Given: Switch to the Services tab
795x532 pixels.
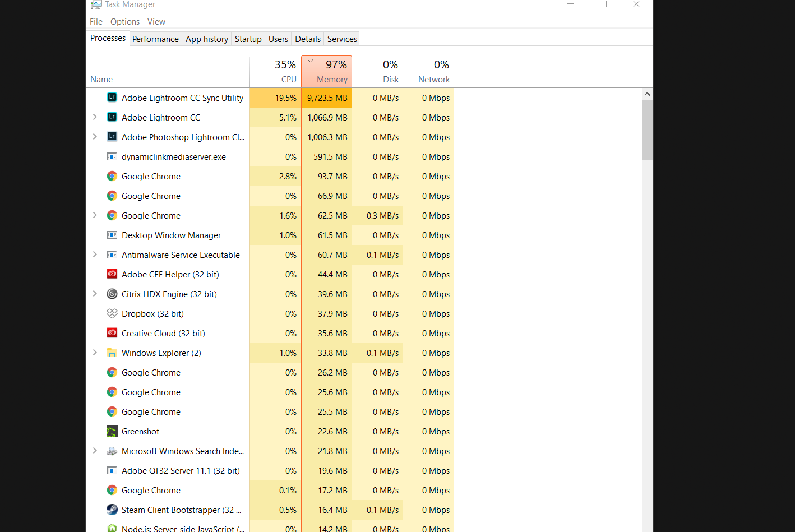Looking at the screenshot, I should pos(343,39).
